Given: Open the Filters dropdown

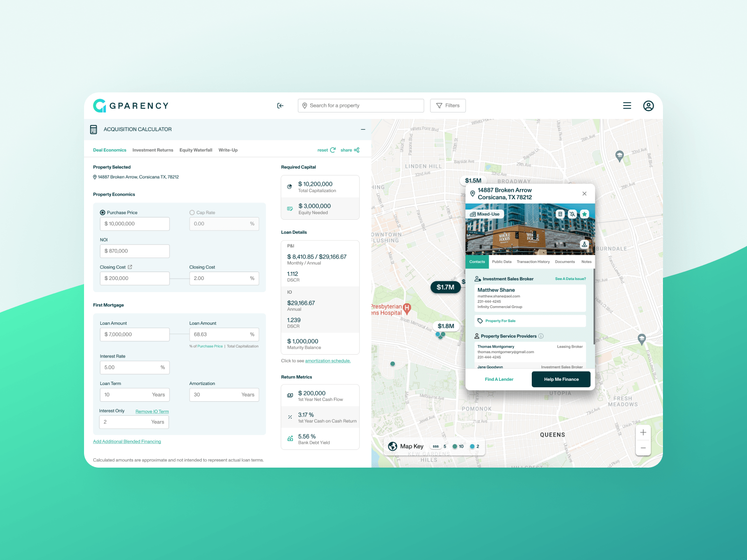Looking at the screenshot, I should (448, 106).
